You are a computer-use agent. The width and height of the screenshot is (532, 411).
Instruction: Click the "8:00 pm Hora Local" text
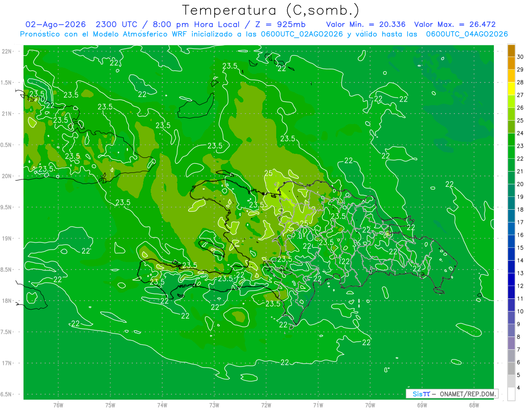(196, 24)
